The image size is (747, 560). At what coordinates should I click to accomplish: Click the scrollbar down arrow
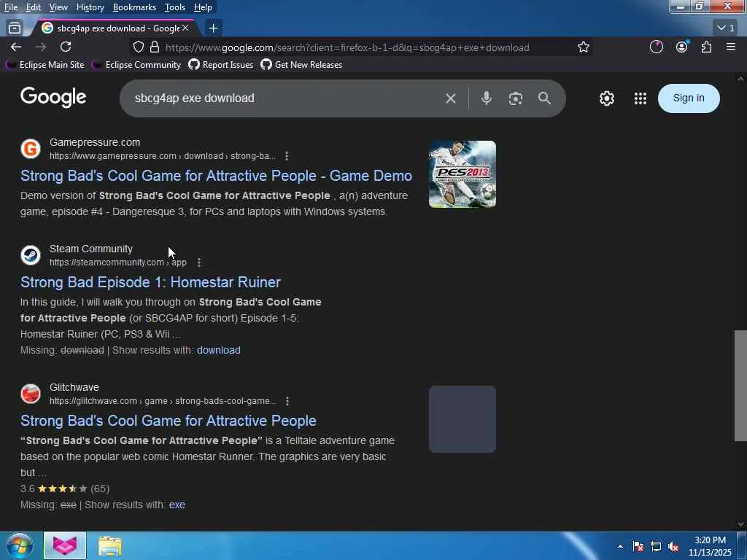[x=740, y=524]
